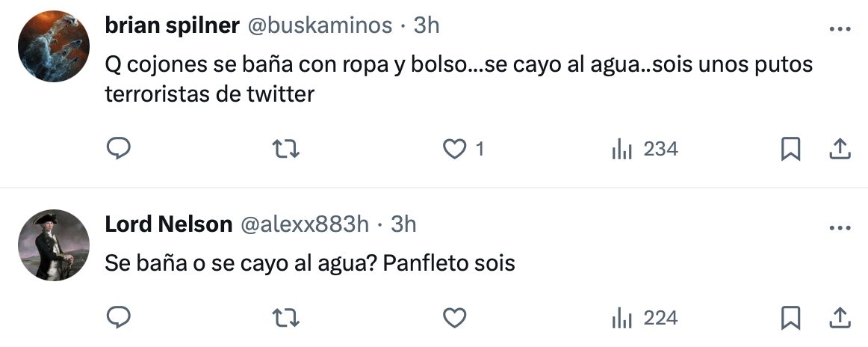
Task: Click Lord Nelson's 3h timestamp
Action: [x=404, y=224]
